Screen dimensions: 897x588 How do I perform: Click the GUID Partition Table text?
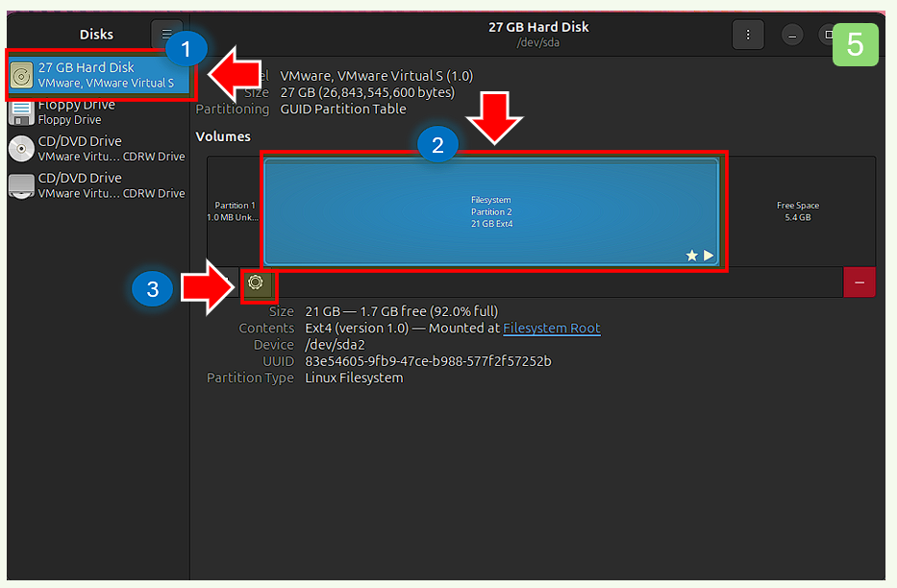coord(343,110)
